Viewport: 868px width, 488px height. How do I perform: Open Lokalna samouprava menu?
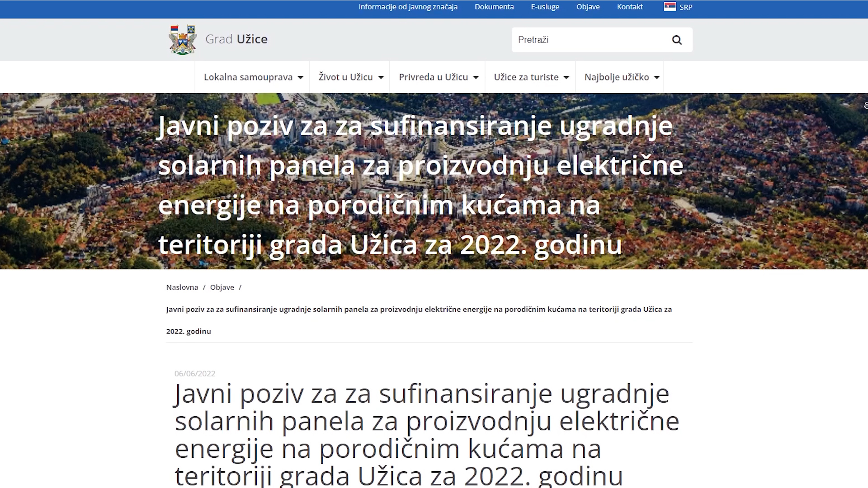coord(248,77)
